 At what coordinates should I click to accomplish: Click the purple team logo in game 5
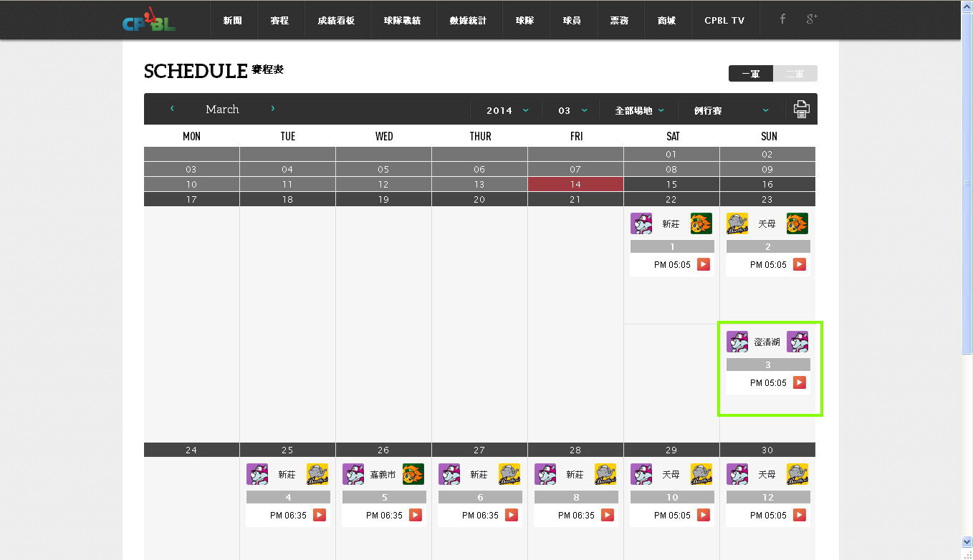coord(353,474)
